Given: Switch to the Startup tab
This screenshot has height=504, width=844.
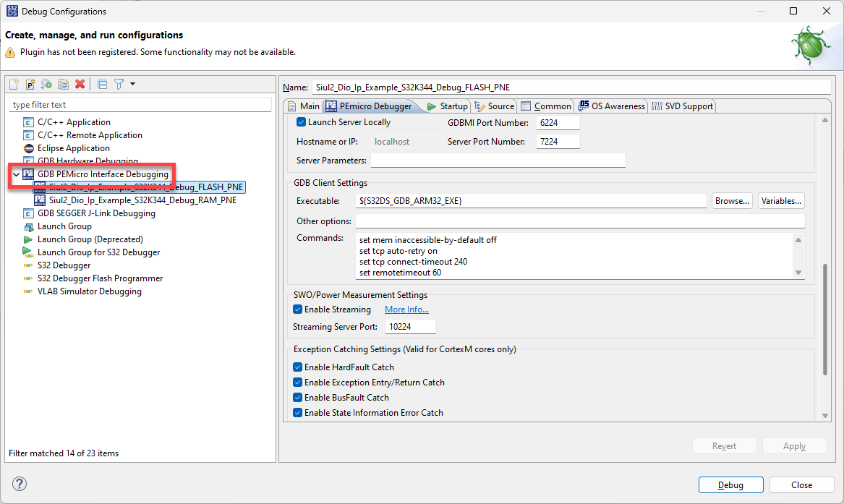Looking at the screenshot, I should 448,106.
